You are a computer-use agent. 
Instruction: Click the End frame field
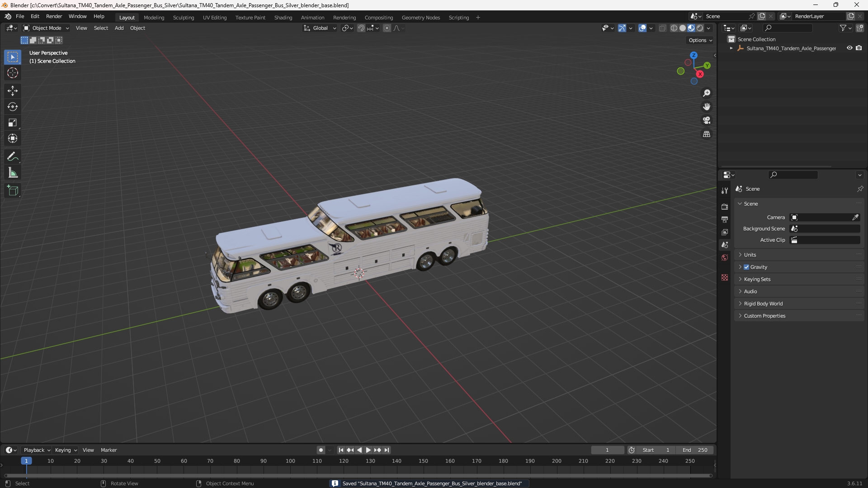[695, 450]
